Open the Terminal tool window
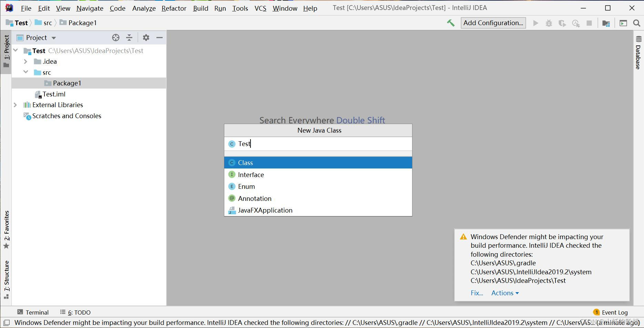The height and width of the screenshot is (328, 644). tap(33, 312)
